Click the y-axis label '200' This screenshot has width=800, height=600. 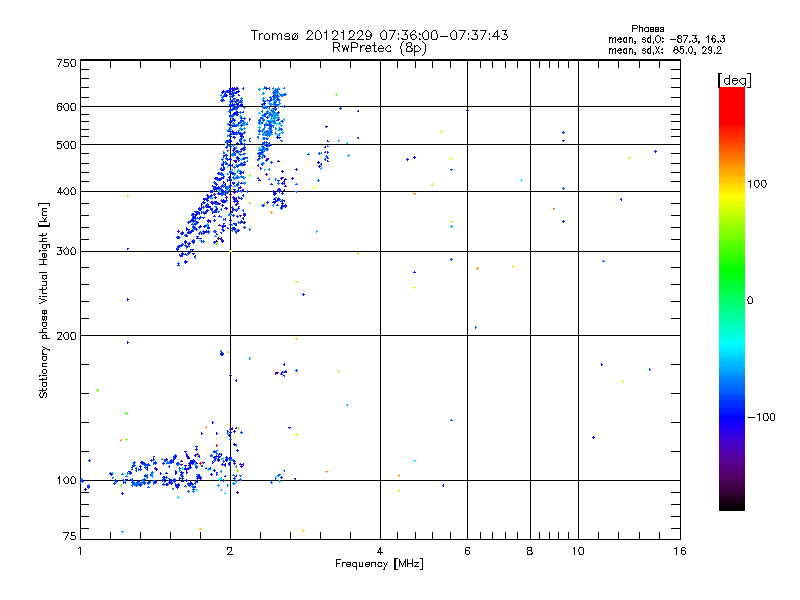pyautogui.click(x=66, y=336)
